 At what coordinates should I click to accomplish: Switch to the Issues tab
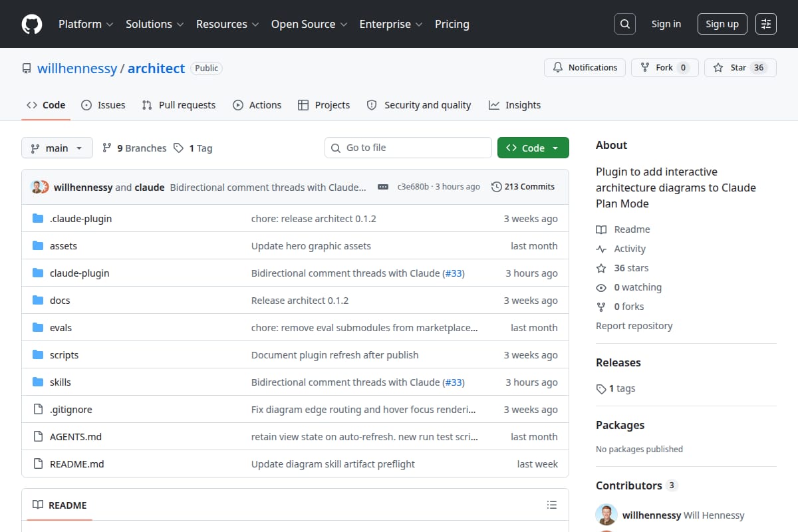[103, 105]
